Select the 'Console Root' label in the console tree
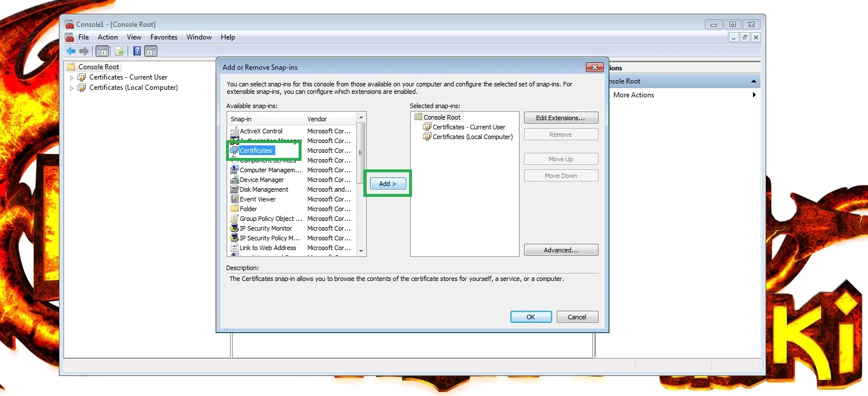Image resolution: width=868 pixels, height=396 pixels. 99,67
